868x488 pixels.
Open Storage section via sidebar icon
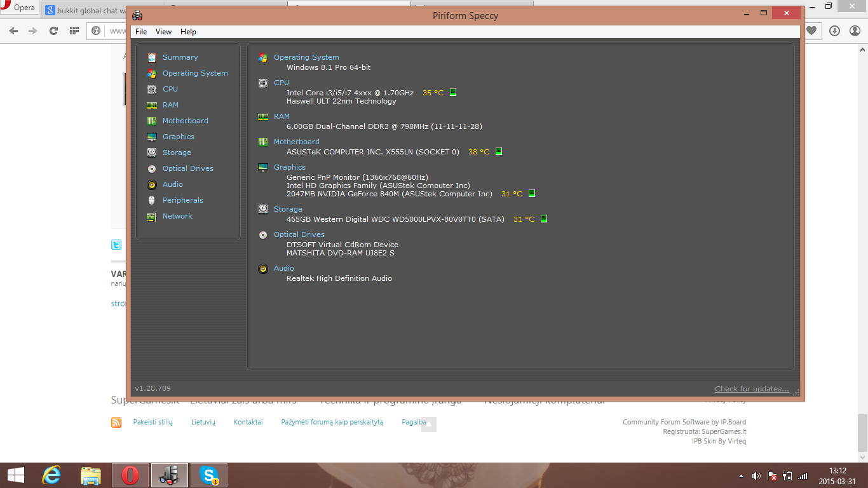coord(152,152)
